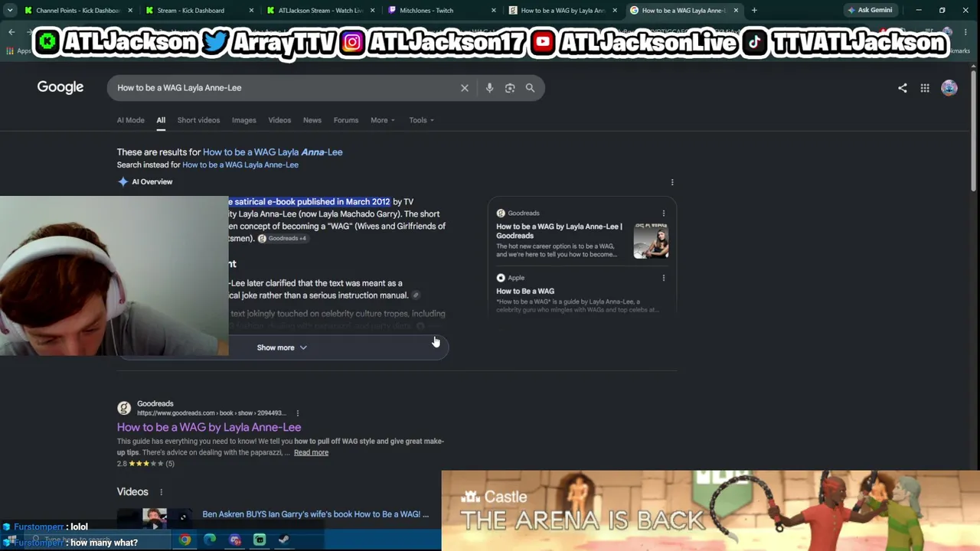Expand AI Overview with Show more
Viewport: 980px width, 551px height.
pyautogui.click(x=282, y=347)
